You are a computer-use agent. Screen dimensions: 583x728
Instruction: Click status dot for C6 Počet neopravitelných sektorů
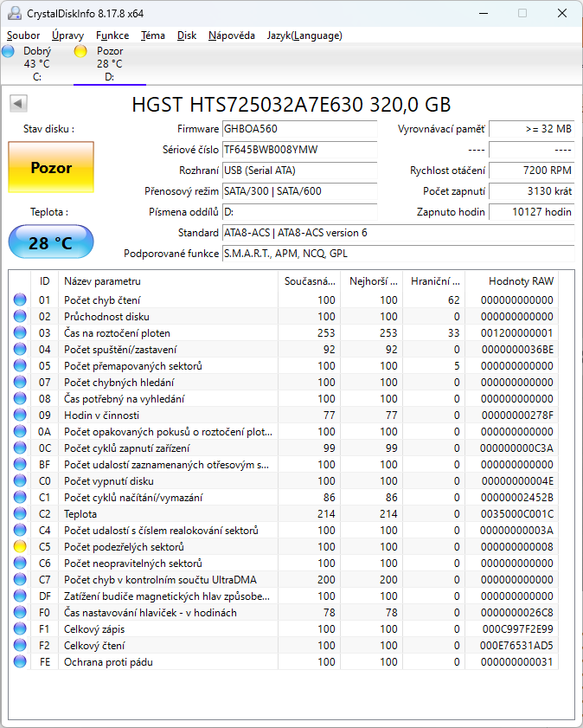click(x=20, y=564)
